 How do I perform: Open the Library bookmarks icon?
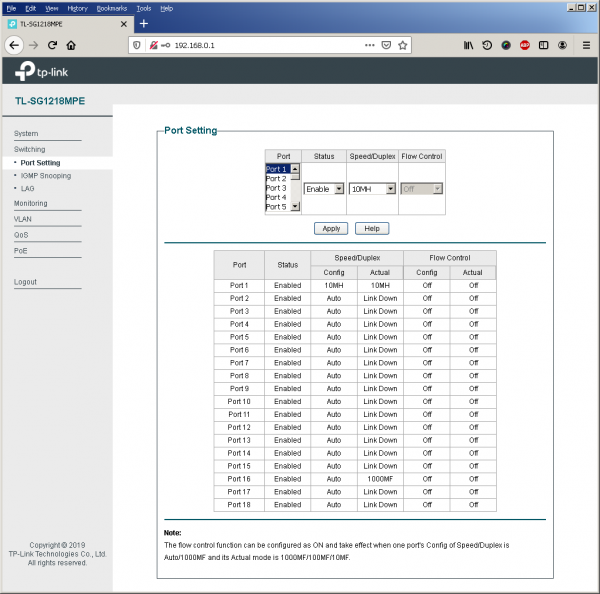click(468, 45)
